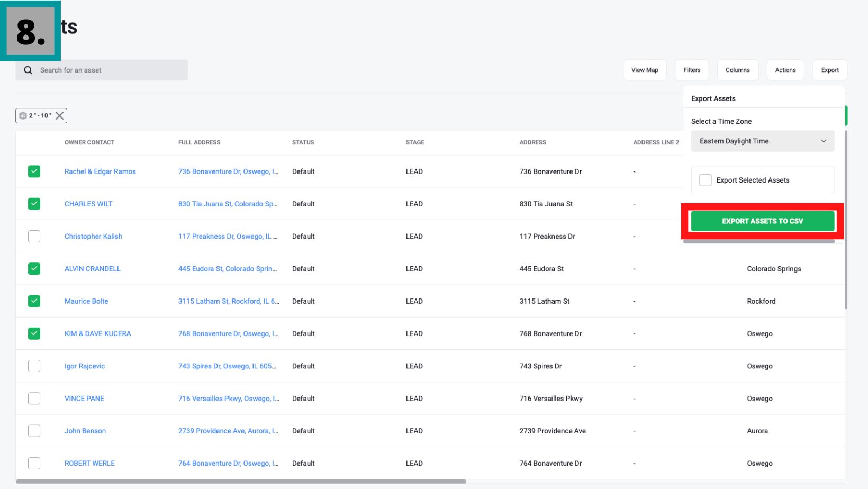The image size is (868, 489).
Task: Open KIM & DAVE KUCERA contact link
Action: 97,333
